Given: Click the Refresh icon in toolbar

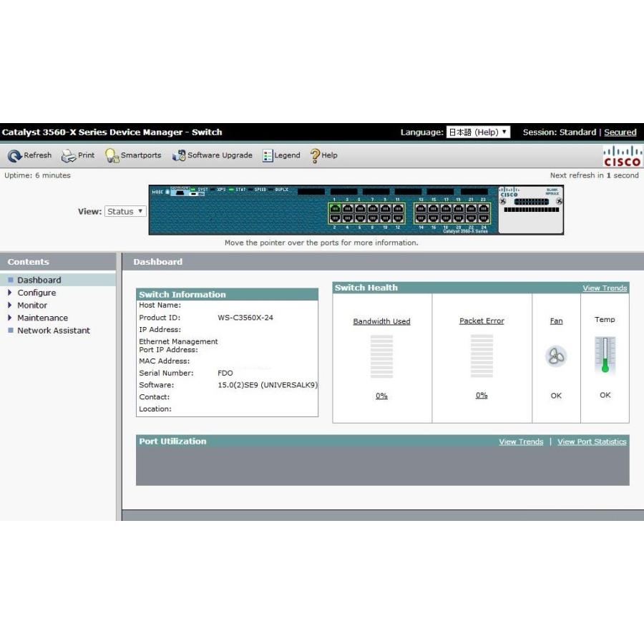Looking at the screenshot, I should (14, 156).
